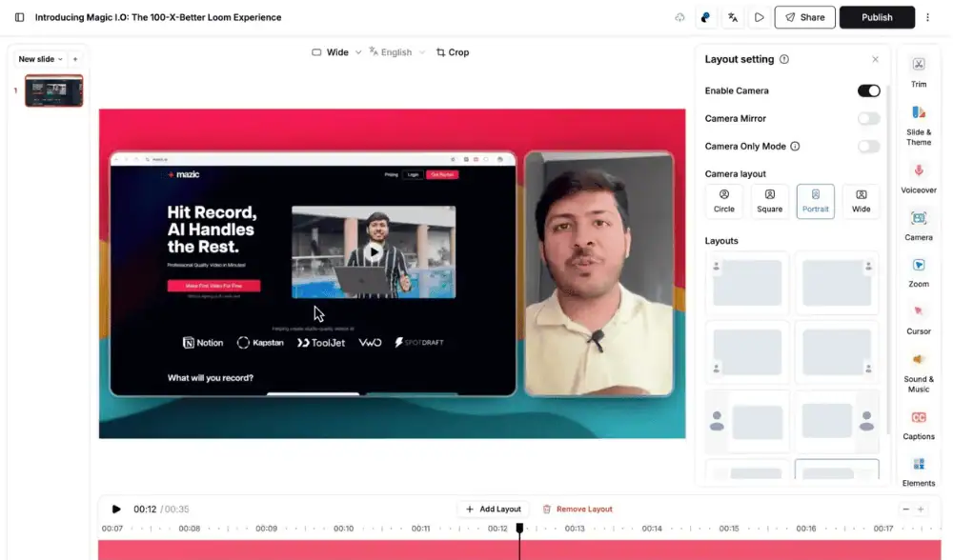Choose the Square camera layout
Image resolution: width=953 pixels, height=560 pixels.
pyautogui.click(x=769, y=201)
